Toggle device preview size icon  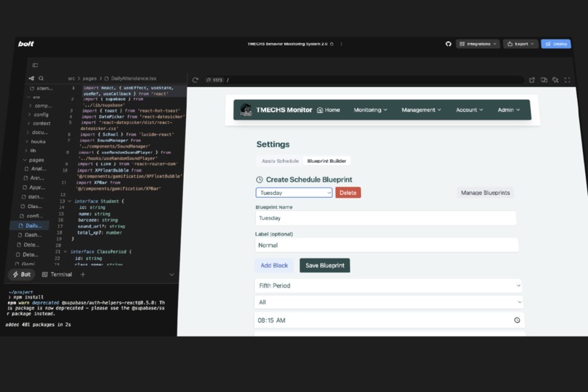point(543,80)
